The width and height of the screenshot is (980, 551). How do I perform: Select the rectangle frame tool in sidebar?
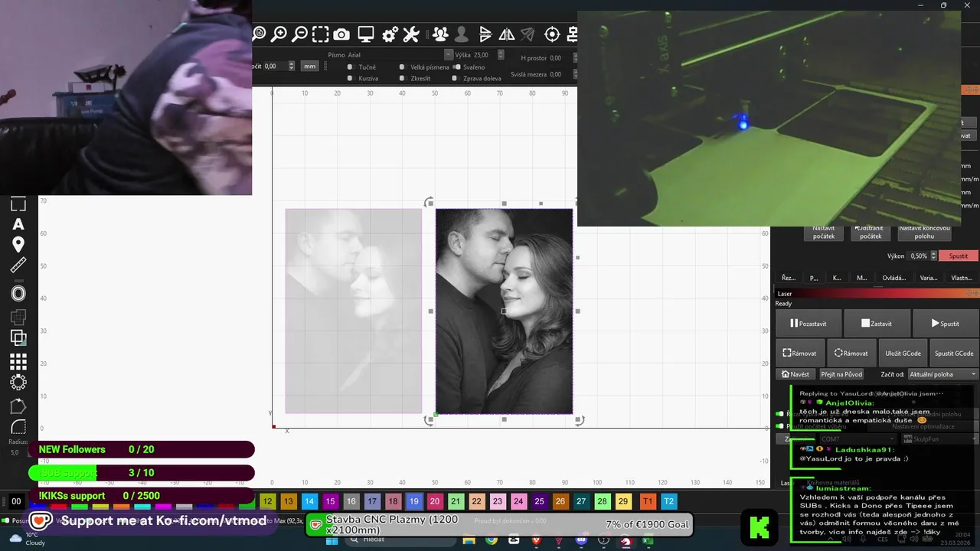18,204
